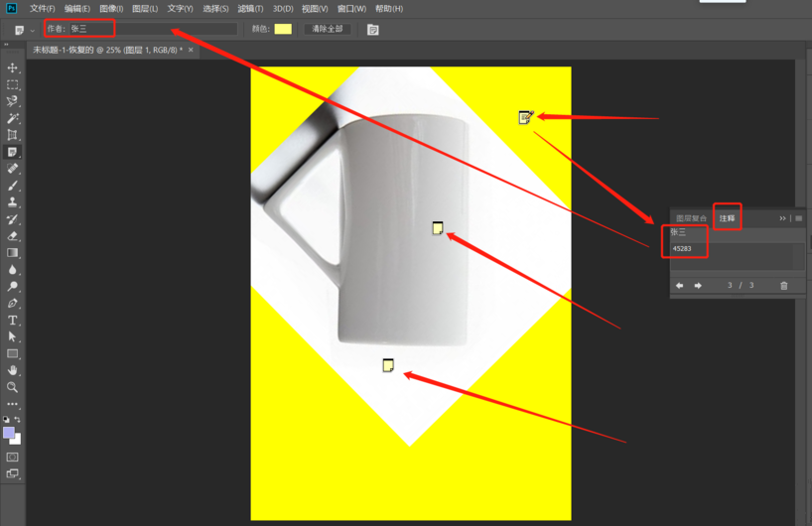Image resolution: width=812 pixels, height=526 pixels.
Task: Close the 未标题-1-恢复的 document tab
Action: tap(191, 50)
